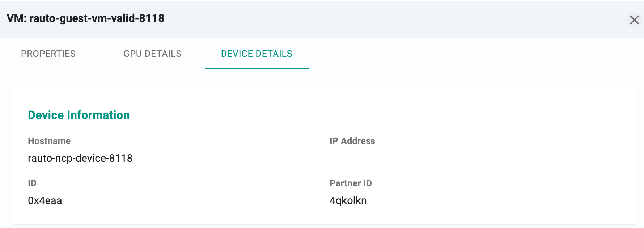
Task: Select the Partner ID value 4qkolkn
Action: (x=348, y=201)
